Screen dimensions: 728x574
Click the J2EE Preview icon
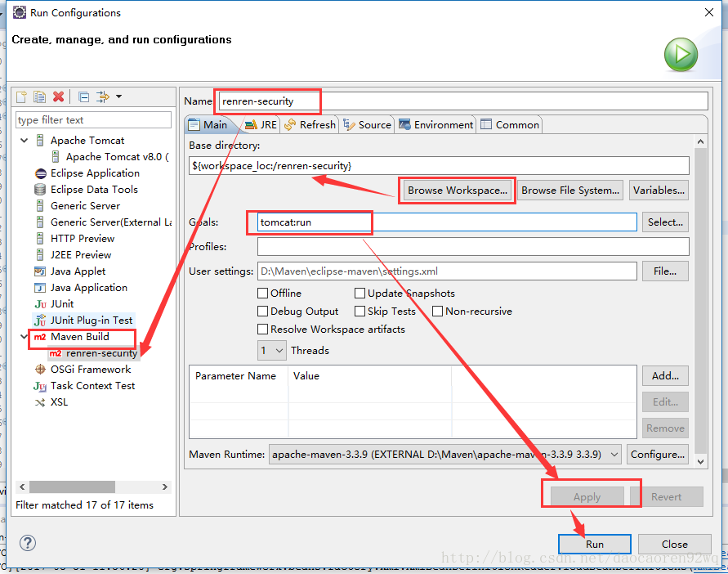click(x=40, y=254)
